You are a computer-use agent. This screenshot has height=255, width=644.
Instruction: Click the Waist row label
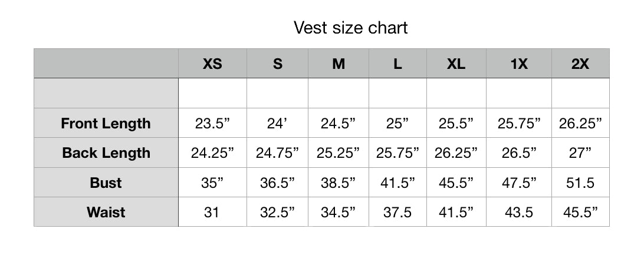(106, 212)
